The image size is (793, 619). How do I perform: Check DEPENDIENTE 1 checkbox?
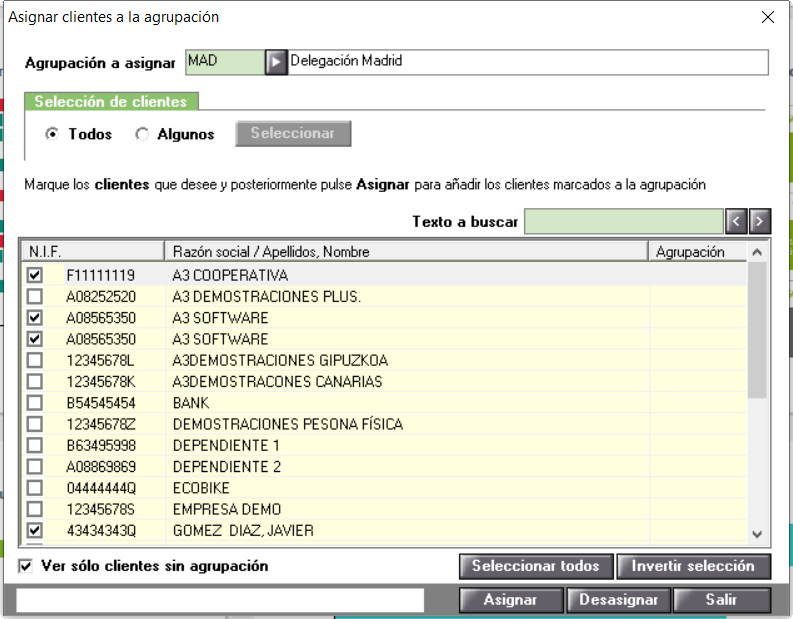pos(34,445)
